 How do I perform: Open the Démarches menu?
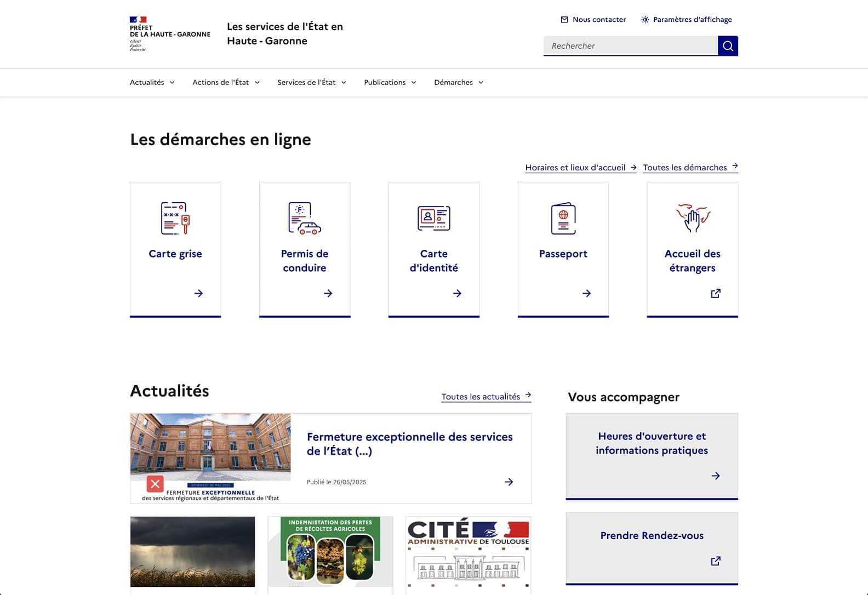(x=458, y=83)
